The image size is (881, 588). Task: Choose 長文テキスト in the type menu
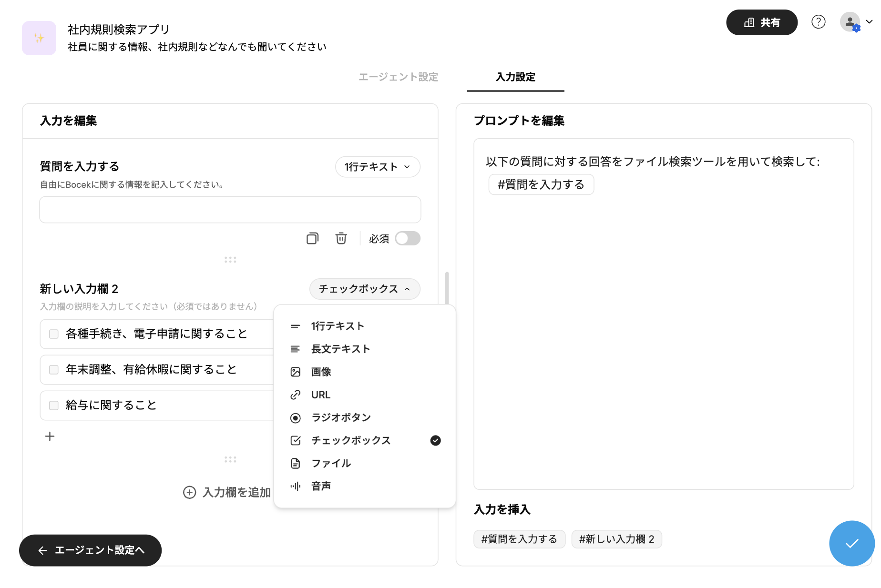pos(340,349)
